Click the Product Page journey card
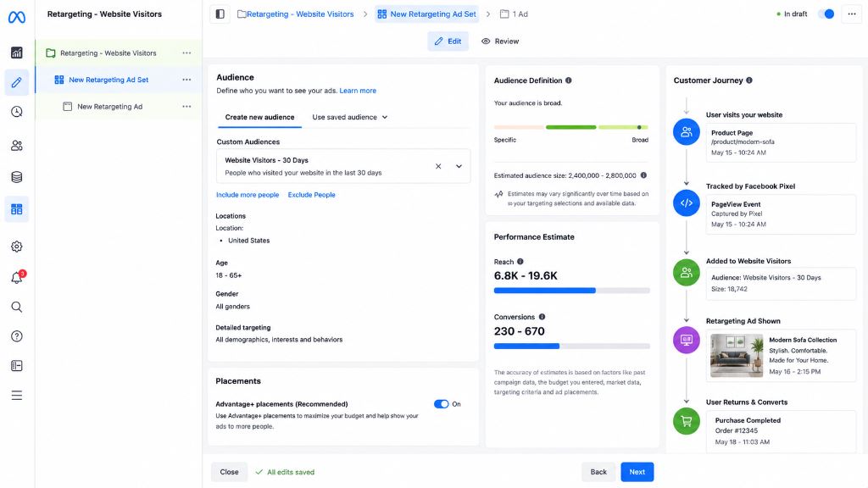This screenshot has width=868, height=488. coord(781,142)
